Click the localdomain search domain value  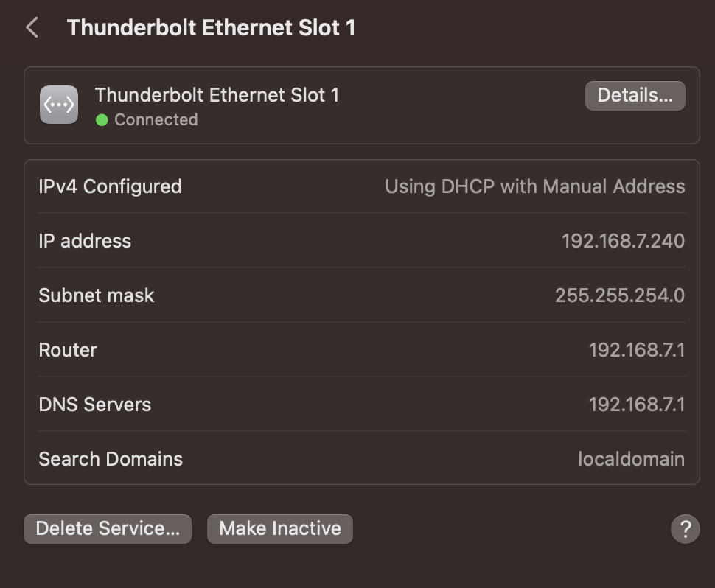tap(631, 459)
